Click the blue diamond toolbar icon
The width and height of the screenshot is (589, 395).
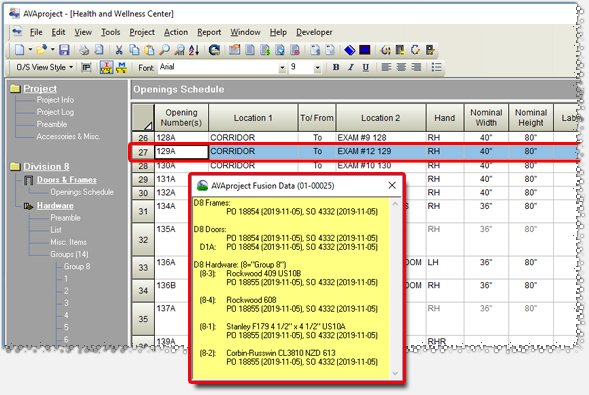coord(350,50)
